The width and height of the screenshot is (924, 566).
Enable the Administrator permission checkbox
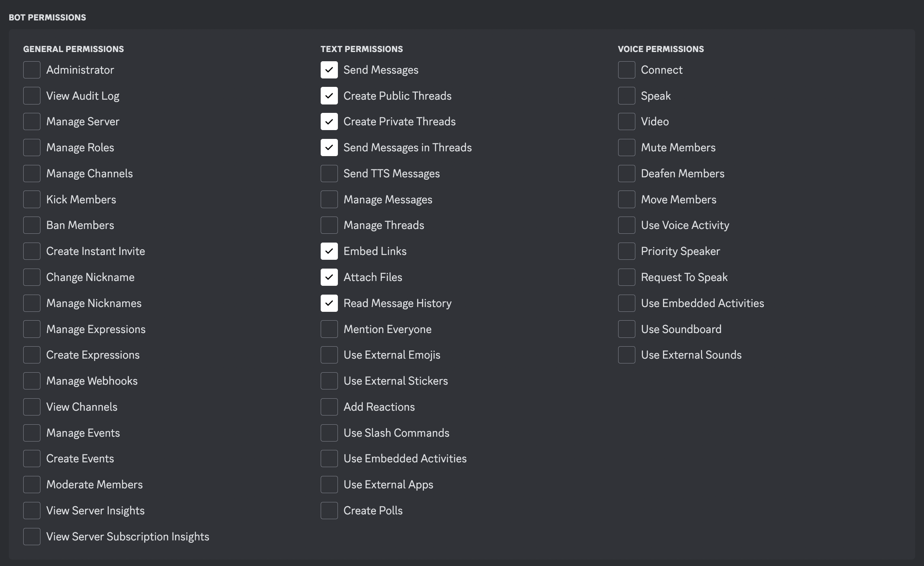(x=31, y=68)
